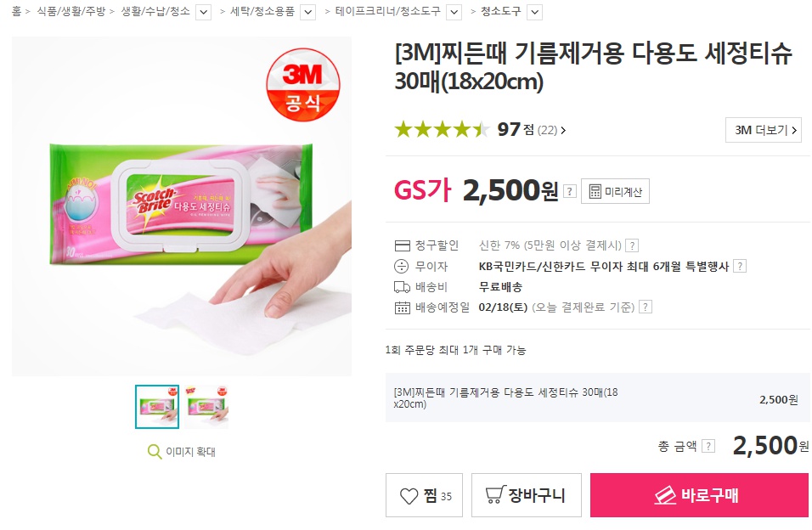
Task: Open the 미리계산 calculator button
Action: pos(615,191)
